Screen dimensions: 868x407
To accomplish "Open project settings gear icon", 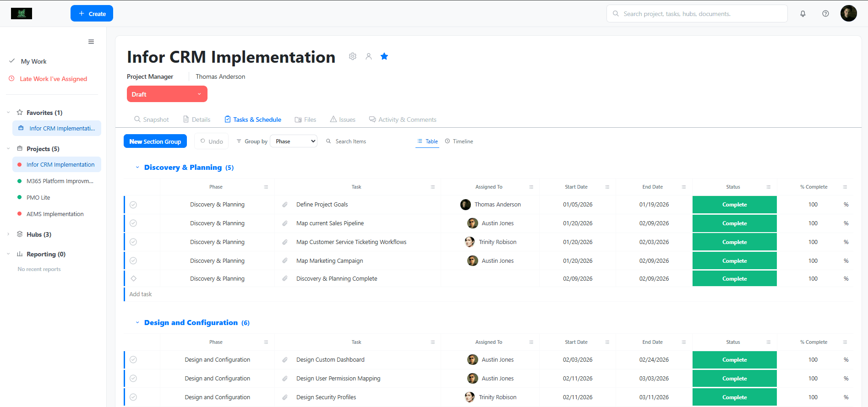I will pyautogui.click(x=353, y=56).
